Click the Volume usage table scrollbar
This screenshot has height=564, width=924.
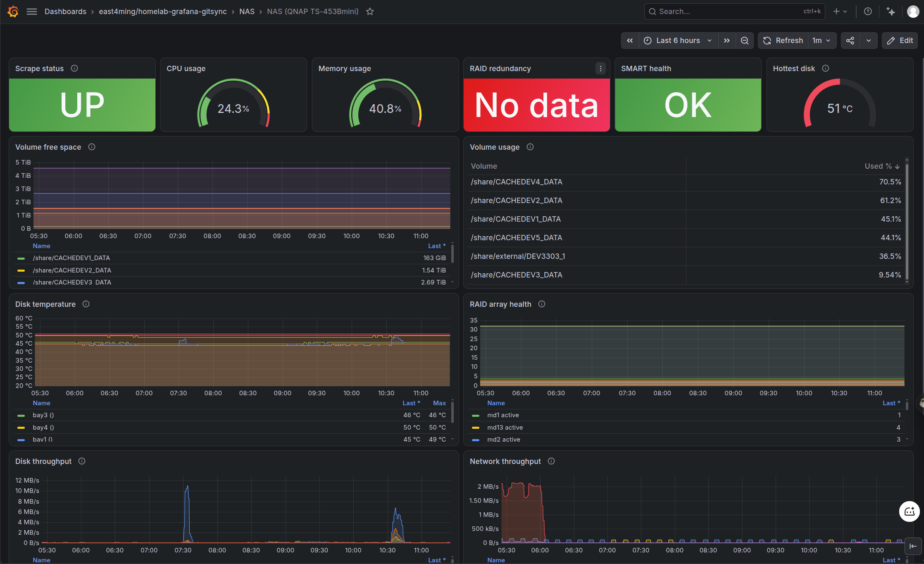click(907, 221)
